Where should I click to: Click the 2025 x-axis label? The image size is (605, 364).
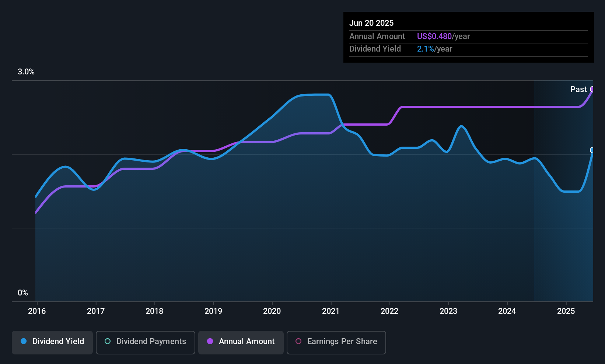point(566,311)
